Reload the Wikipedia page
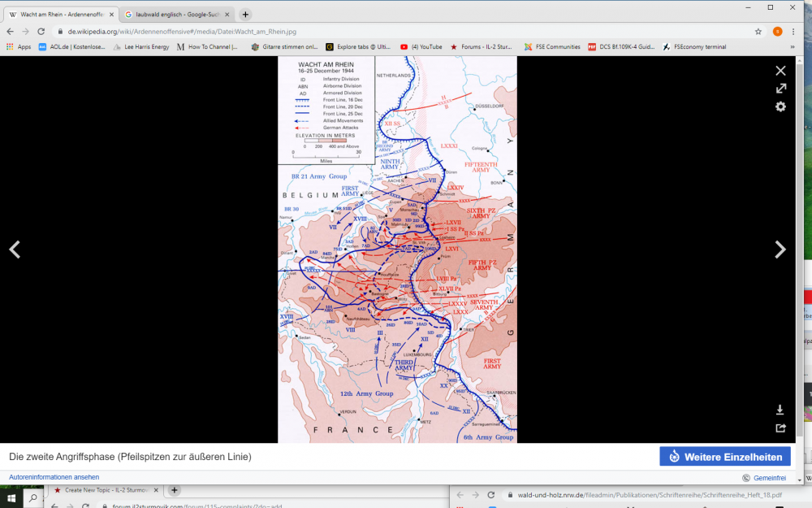The image size is (812, 508). click(x=41, y=31)
